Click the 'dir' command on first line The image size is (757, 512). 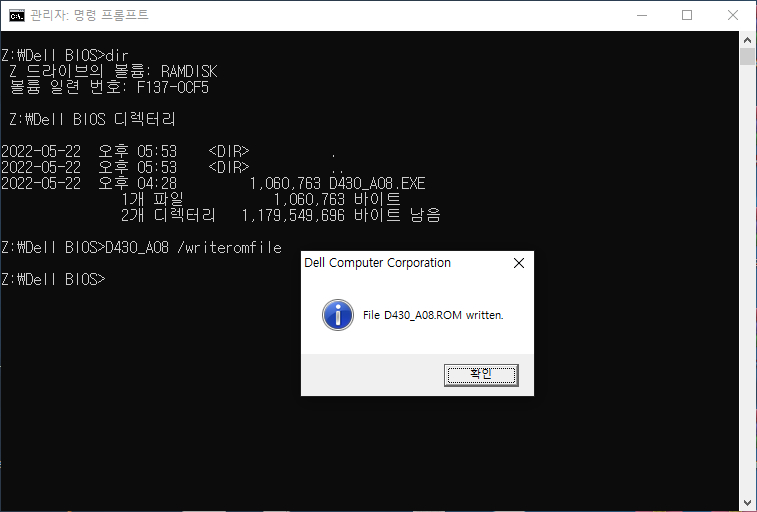(117, 55)
